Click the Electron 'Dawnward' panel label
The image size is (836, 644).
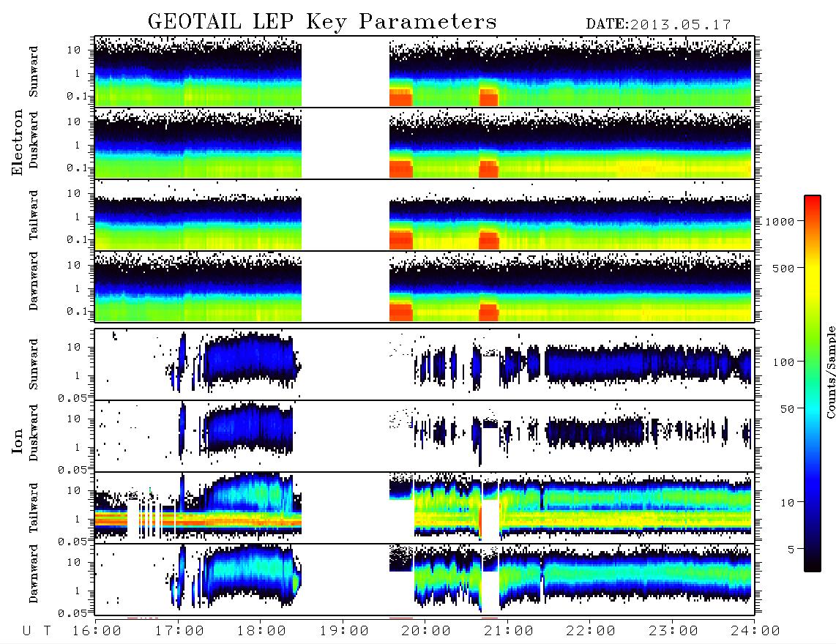coord(34,282)
